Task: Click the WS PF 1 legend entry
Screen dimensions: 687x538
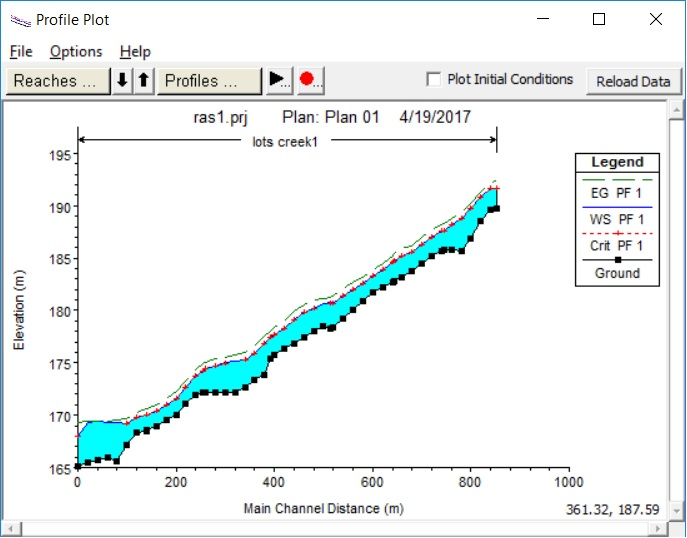Action: point(617,218)
